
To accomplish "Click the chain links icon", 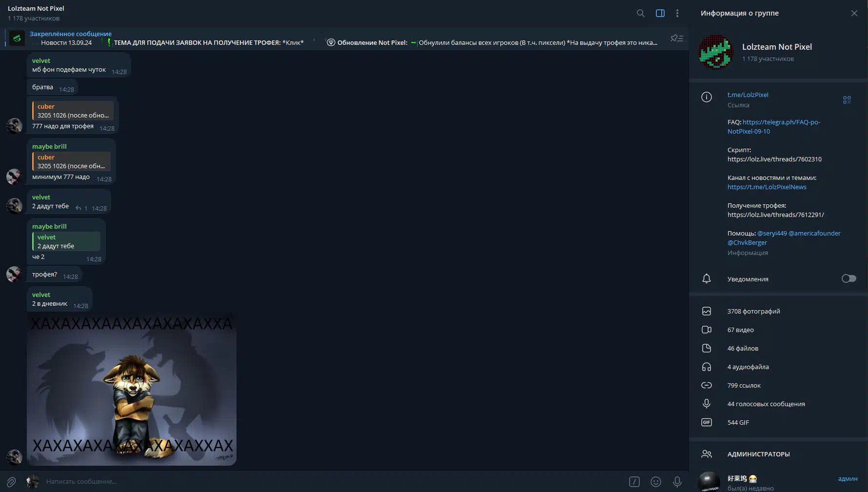I will click(x=707, y=385).
